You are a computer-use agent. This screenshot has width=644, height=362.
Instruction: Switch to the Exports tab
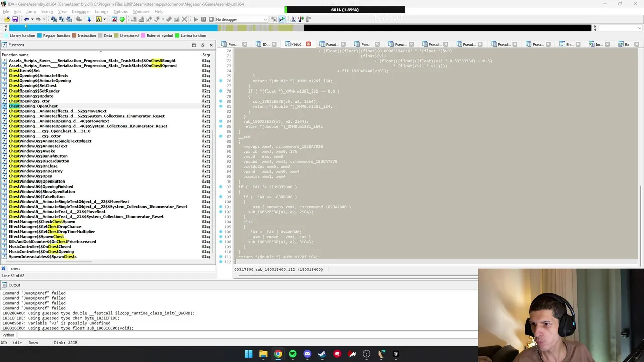pyautogui.click(x=628, y=44)
